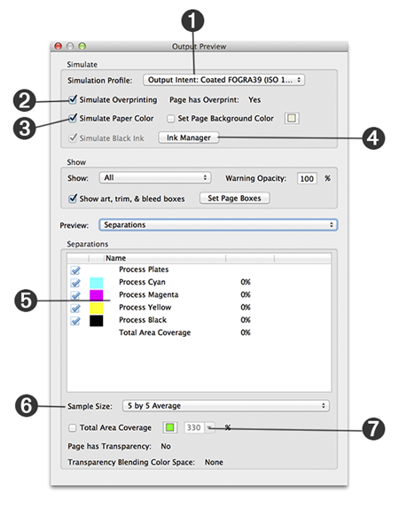The height and width of the screenshot is (532, 399).
Task: Click the Process Yellow color swatch
Action: [x=97, y=308]
